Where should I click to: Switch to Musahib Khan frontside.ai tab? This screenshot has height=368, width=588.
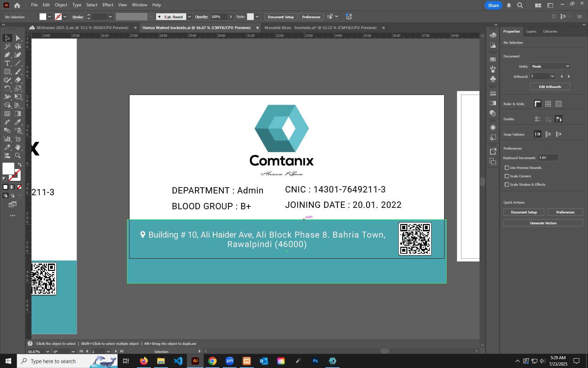[x=320, y=28]
